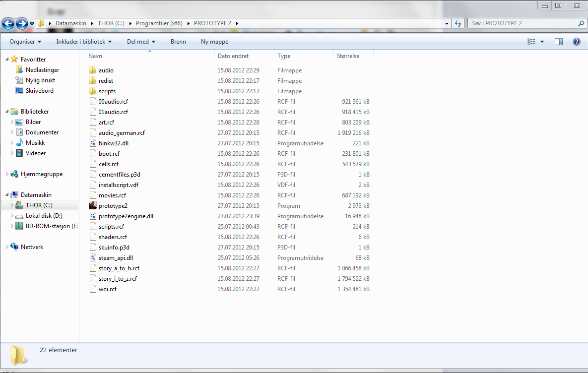Image resolution: width=588 pixels, height=373 pixels.
Task: Open the view options dropdown arrow
Action: coord(542,42)
